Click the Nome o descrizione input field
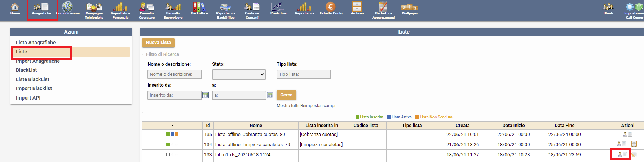 point(175,74)
